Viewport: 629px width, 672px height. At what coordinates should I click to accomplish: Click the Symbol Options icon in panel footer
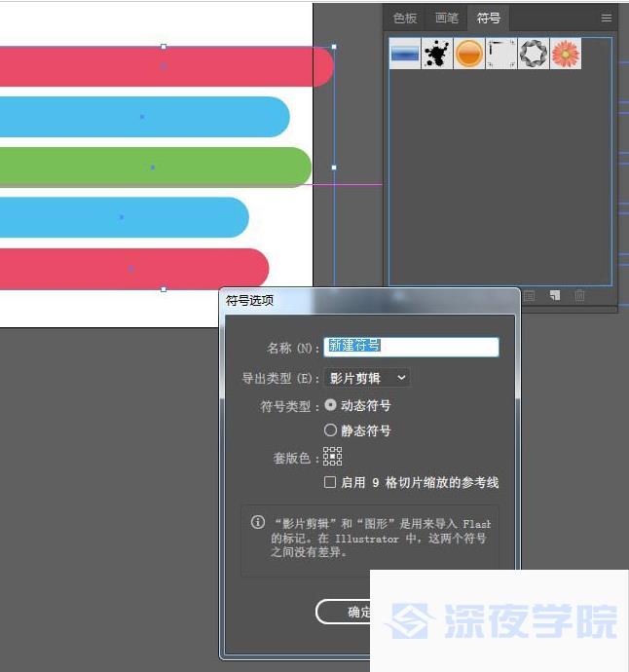530,296
